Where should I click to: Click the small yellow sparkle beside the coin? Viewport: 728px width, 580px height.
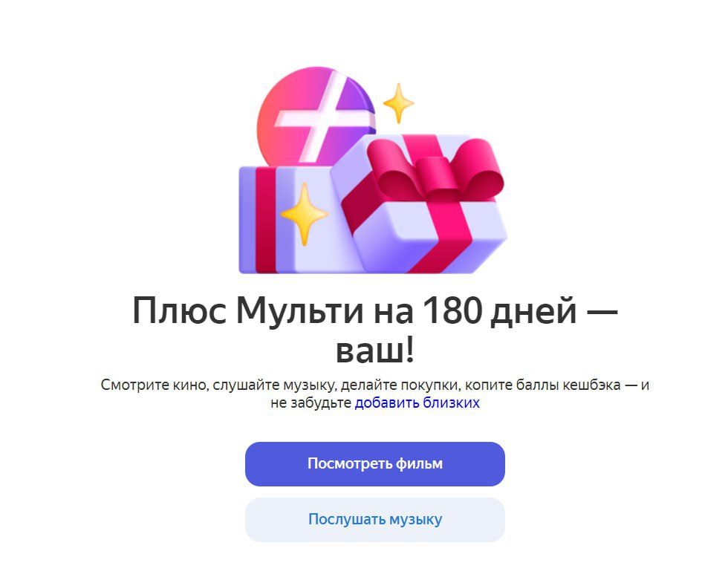(398, 103)
